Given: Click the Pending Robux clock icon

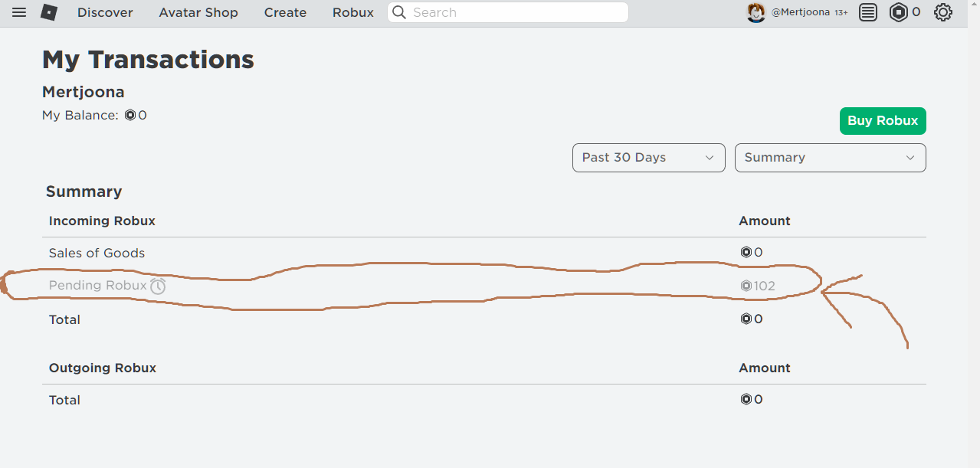Looking at the screenshot, I should (x=158, y=286).
